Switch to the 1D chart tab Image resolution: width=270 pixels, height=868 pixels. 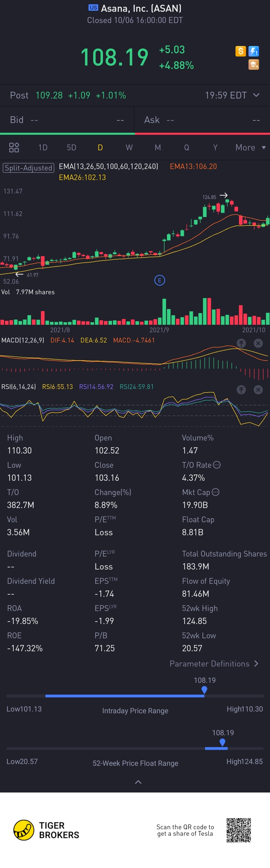pos(43,147)
